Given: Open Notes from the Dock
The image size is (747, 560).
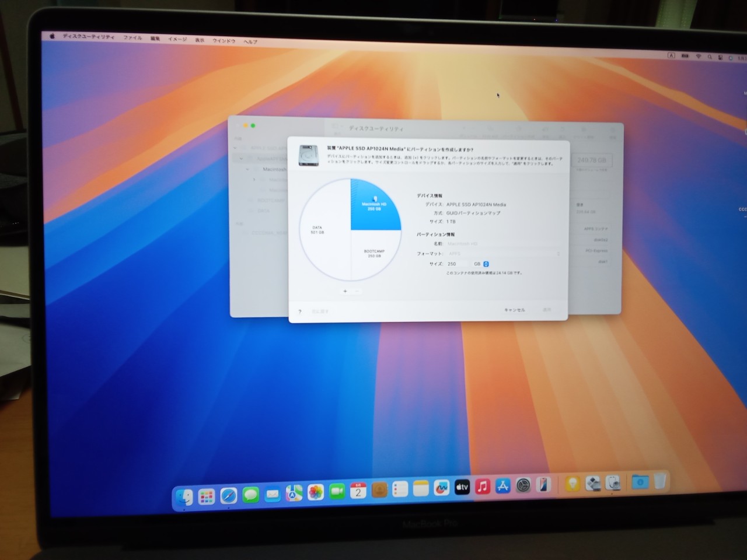Looking at the screenshot, I should click(x=421, y=489).
